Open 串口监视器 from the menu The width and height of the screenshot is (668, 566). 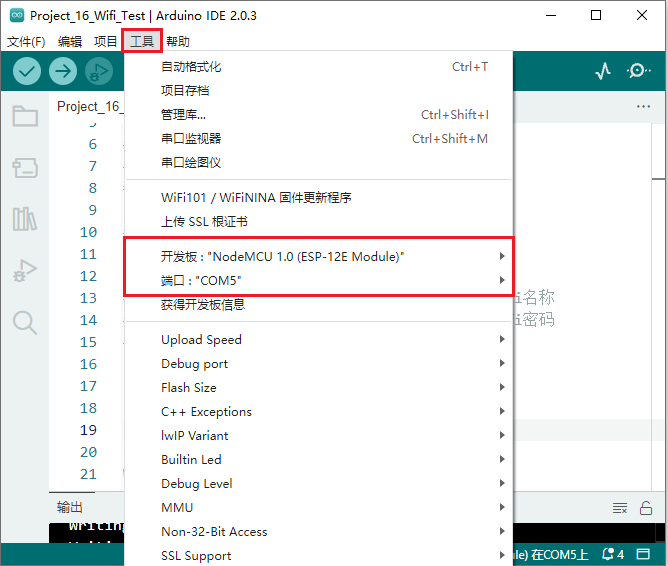pos(319,138)
